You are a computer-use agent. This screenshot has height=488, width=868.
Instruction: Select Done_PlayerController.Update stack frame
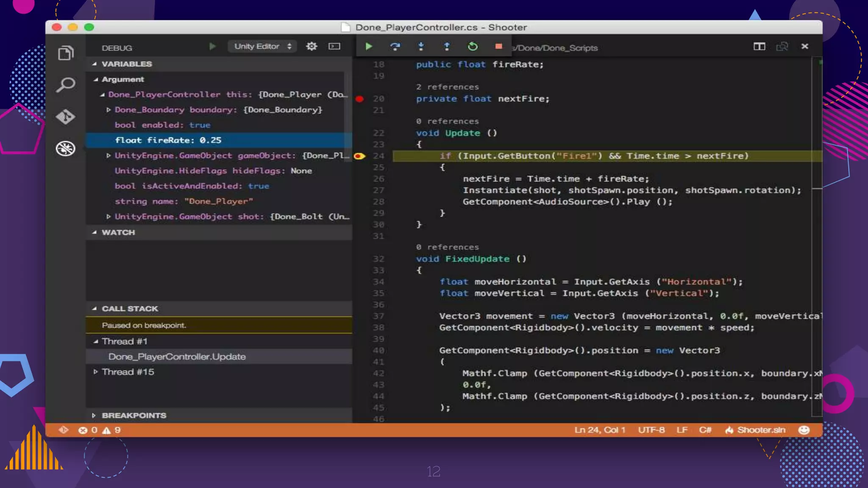click(x=177, y=357)
